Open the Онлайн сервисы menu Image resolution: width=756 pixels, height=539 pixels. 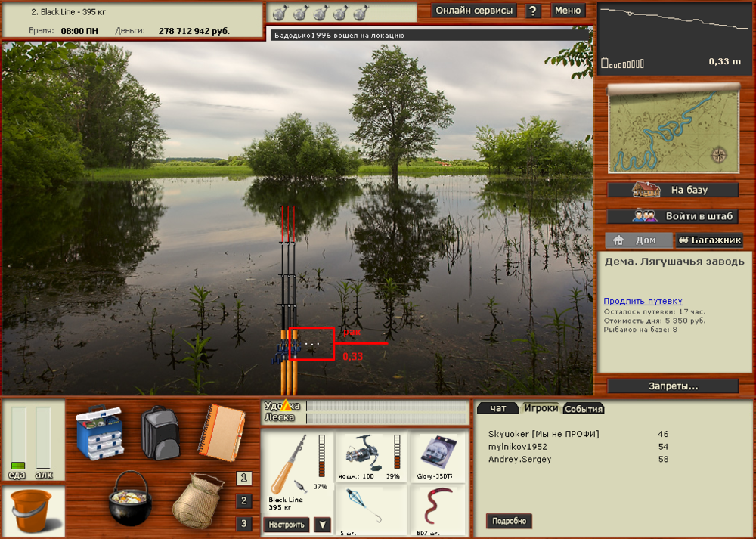coord(474,11)
